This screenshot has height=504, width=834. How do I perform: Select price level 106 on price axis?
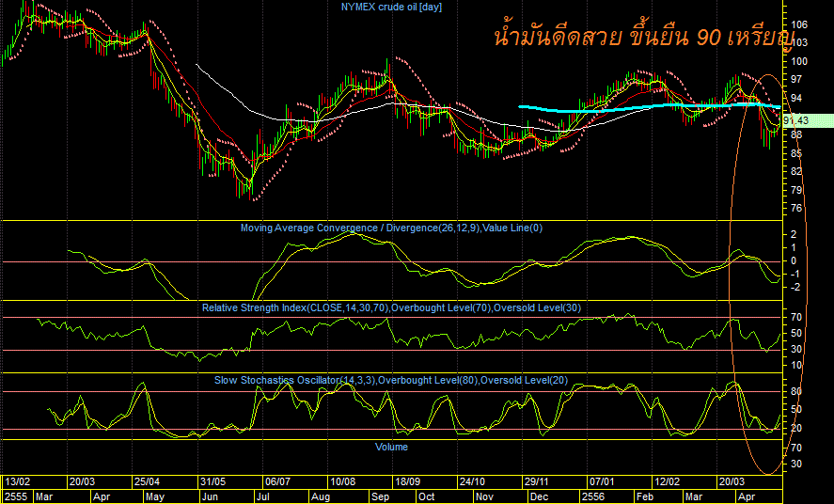(799, 25)
